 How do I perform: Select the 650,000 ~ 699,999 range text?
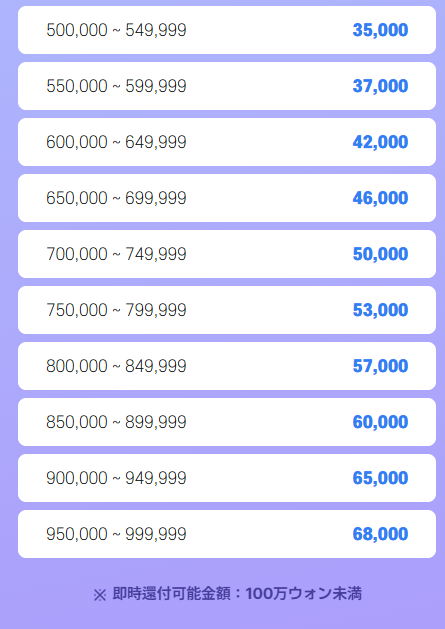pyautogui.click(x=116, y=198)
